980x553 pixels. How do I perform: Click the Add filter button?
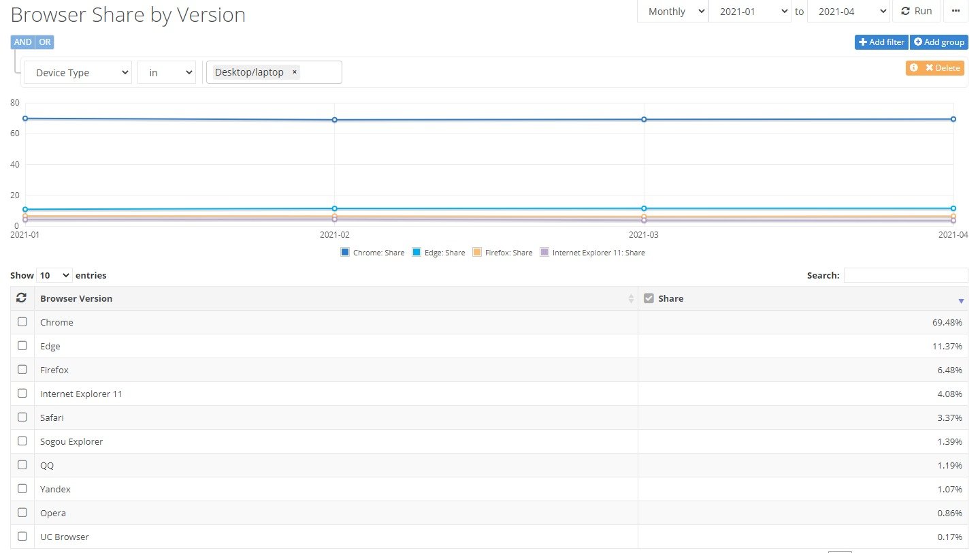tap(881, 42)
